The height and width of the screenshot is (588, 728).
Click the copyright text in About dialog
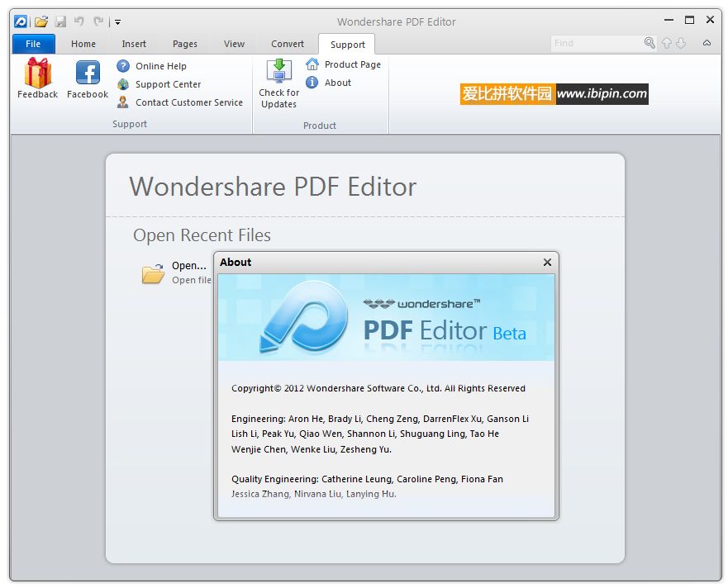coord(378,388)
